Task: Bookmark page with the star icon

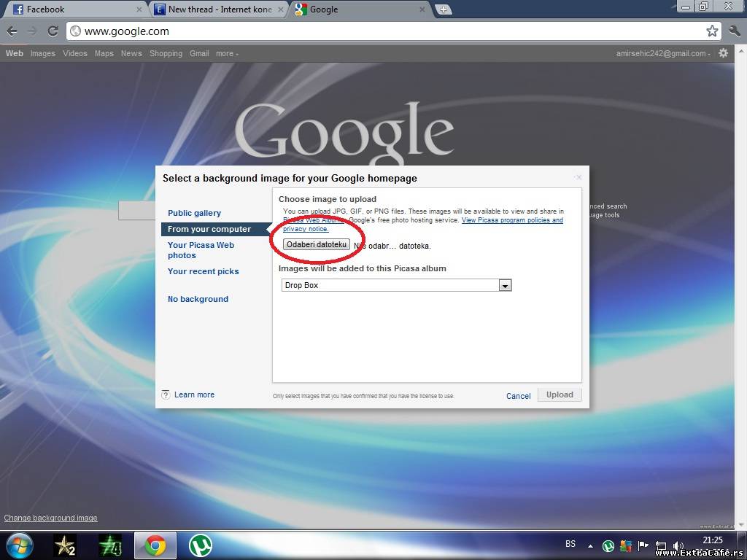Action: pos(712,31)
